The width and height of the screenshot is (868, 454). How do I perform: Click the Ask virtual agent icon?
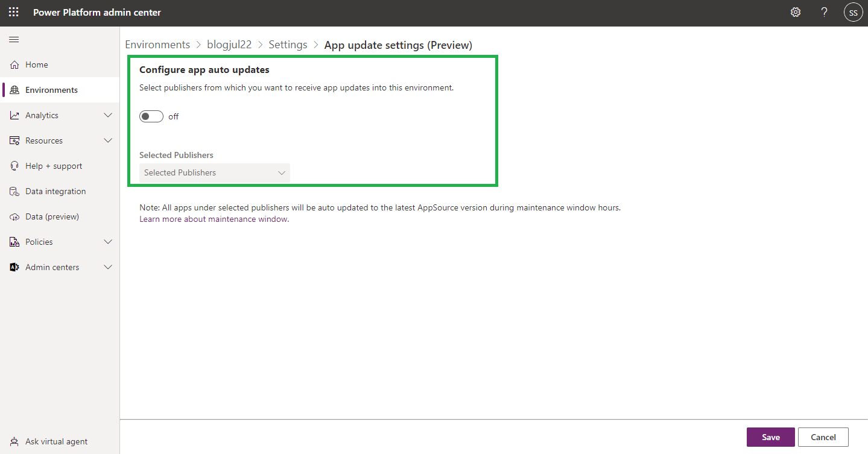coord(14,441)
